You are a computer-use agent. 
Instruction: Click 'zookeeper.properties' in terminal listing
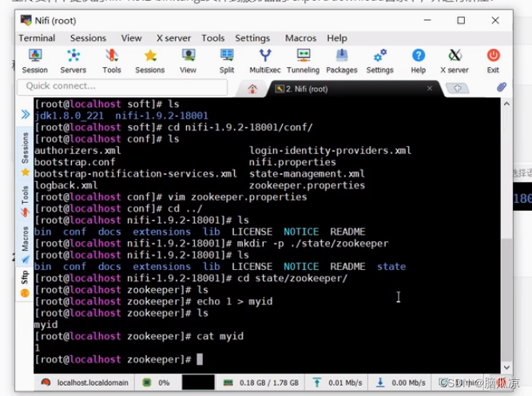click(x=307, y=185)
